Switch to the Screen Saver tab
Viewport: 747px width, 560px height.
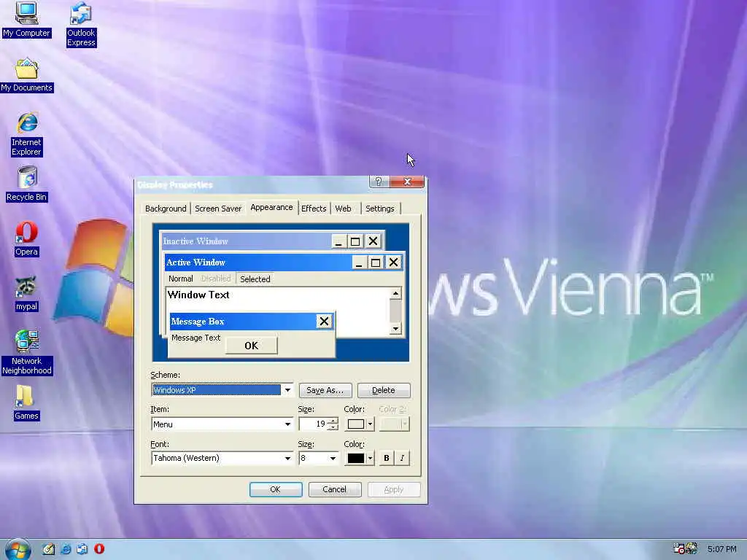[x=218, y=209]
